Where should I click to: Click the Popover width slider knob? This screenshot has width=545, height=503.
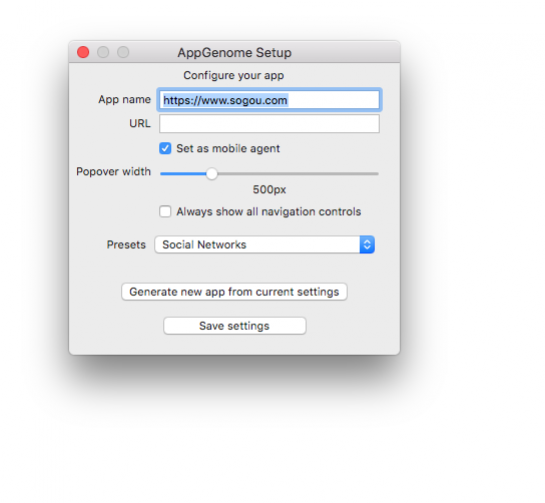coord(212,173)
